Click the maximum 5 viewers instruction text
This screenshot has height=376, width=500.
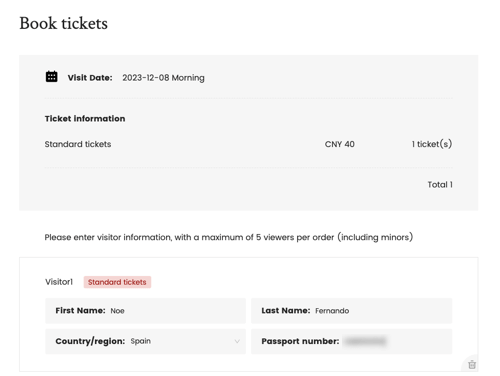pyautogui.click(x=229, y=237)
